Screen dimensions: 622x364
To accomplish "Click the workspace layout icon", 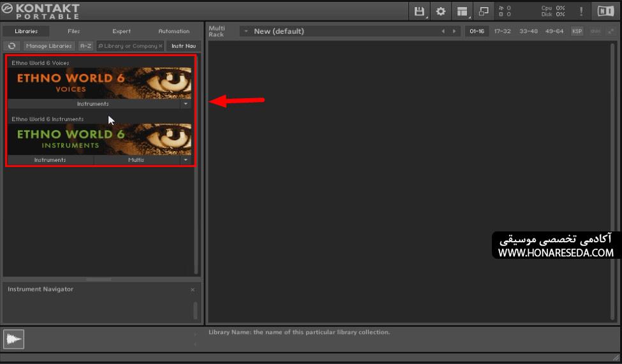I will 462,11.
